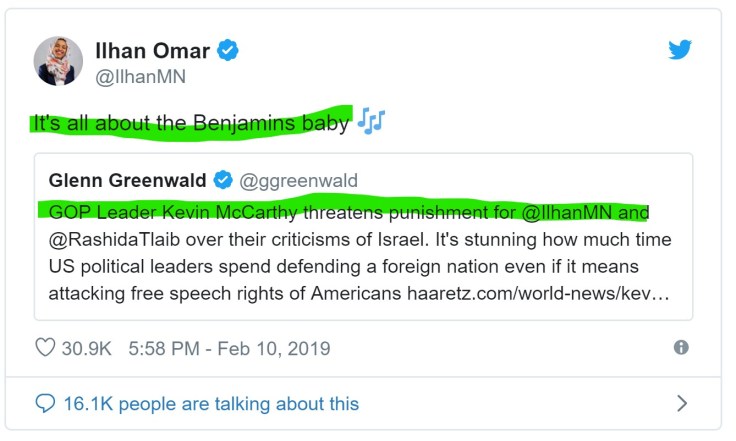Click Ilhan Omar's verified badge

coord(229,51)
